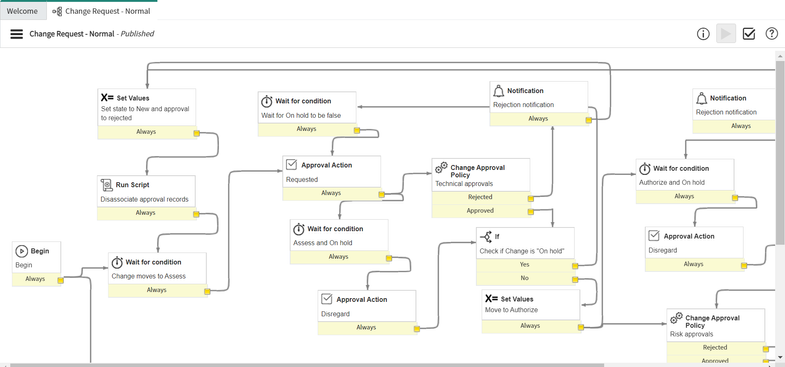Viewport: 785px width, 367px height.
Task: Click the workflow info icon
Action: (x=703, y=34)
